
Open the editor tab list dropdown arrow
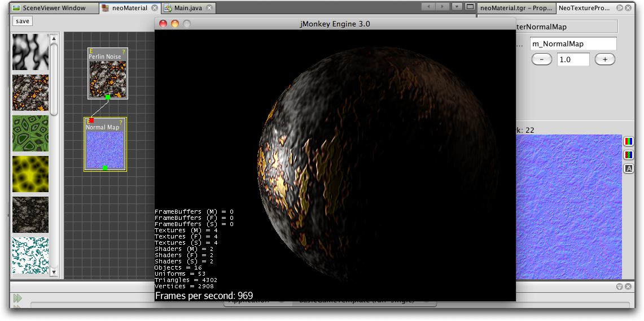click(x=456, y=7)
